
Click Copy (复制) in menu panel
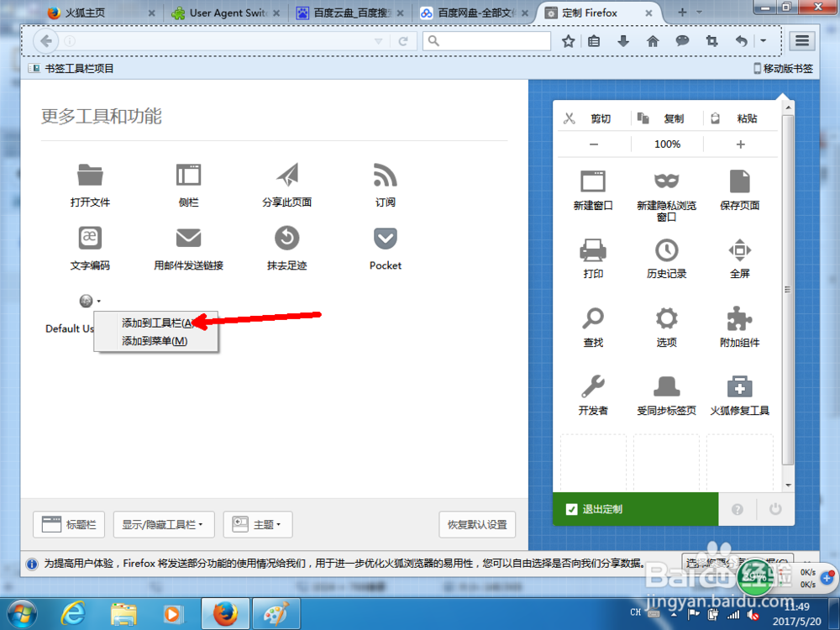coord(666,118)
